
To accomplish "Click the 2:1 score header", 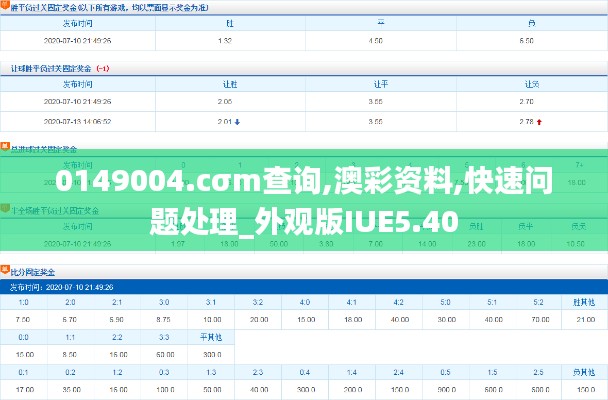I will tap(117, 302).
